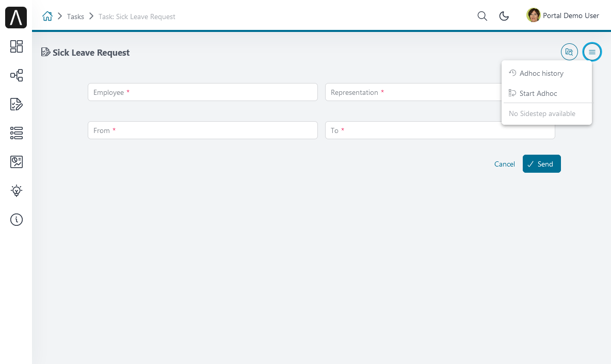Image resolution: width=611 pixels, height=364 pixels.
Task: Click the task form icon beside heading
Action: tap(45, 52)
